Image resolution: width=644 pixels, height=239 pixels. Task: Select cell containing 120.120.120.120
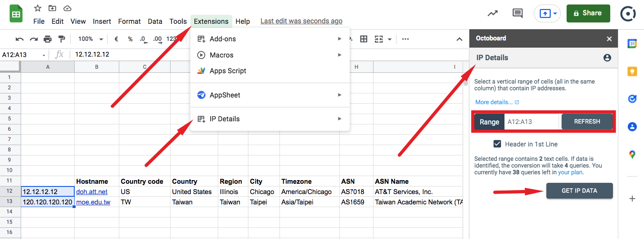pyautogui.click(x=48, y=202)
